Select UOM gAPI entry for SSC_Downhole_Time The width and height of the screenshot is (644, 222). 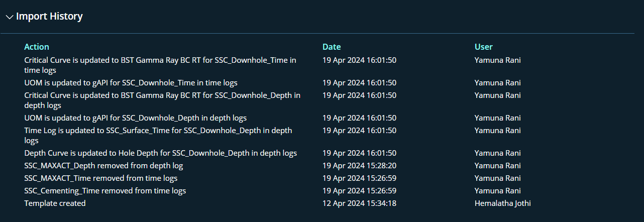click(x=131, y=83)
